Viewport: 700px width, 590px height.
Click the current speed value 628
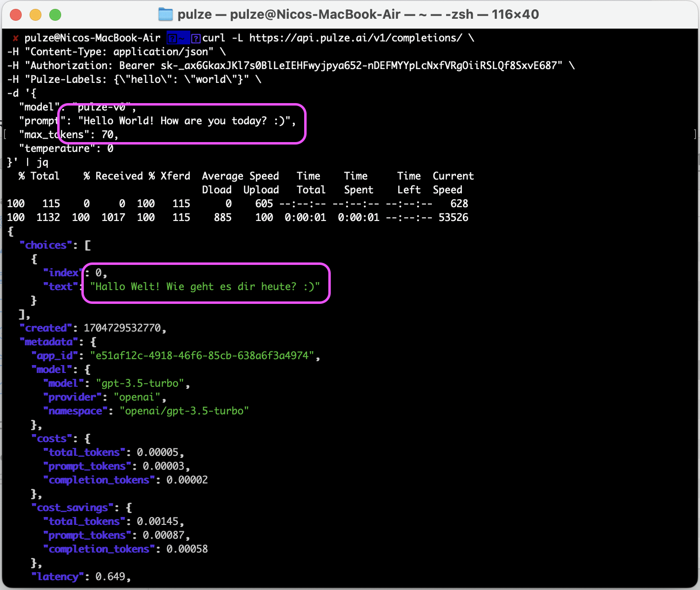[x=459, y=204]
